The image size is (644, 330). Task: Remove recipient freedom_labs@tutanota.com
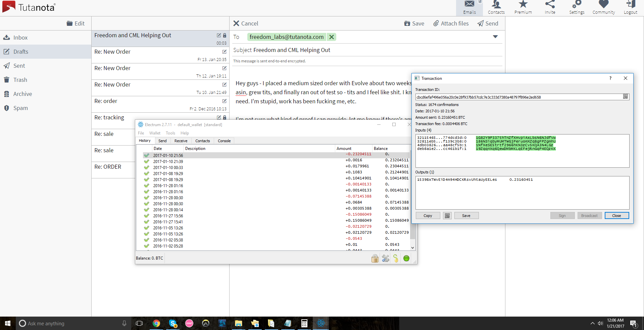(x=332, y=37)
